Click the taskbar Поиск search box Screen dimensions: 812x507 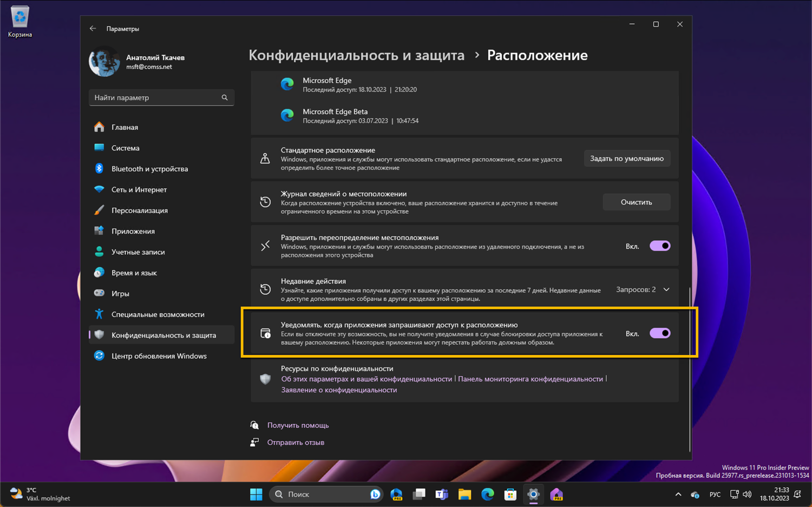click(x=326, y=494)
